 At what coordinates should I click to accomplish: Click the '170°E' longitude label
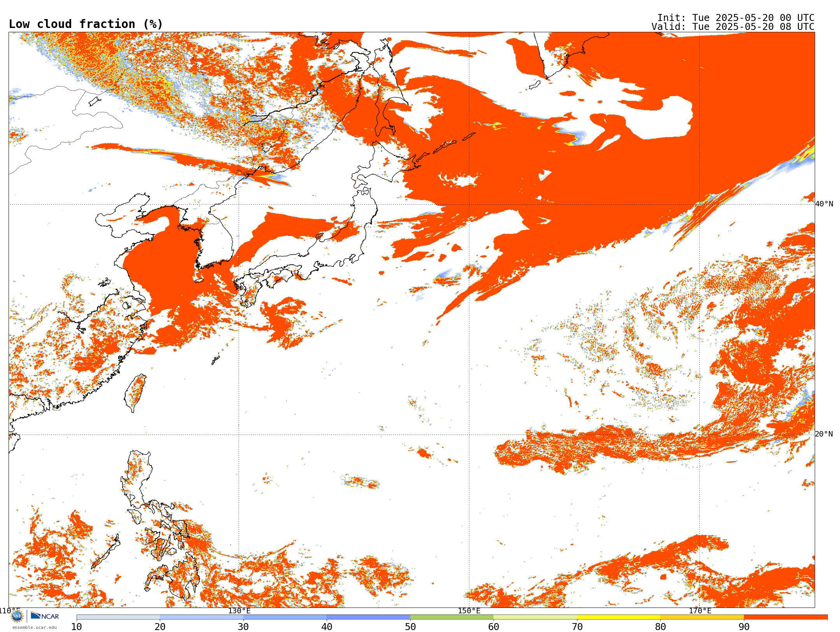click(x=700, y=611)
